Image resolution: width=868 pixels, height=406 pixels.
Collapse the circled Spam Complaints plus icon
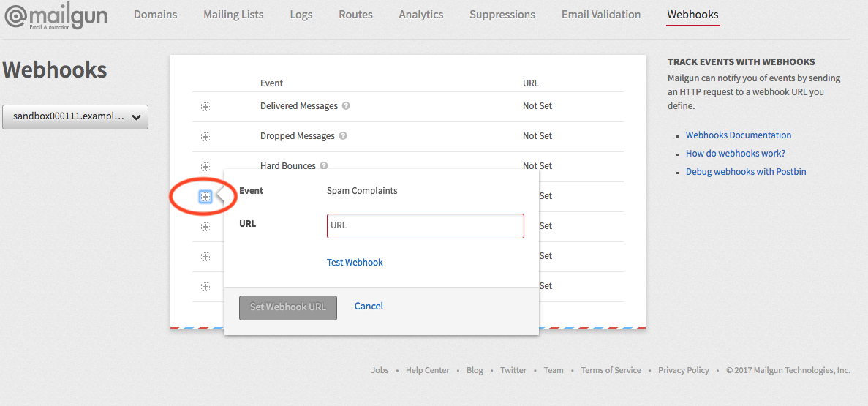tap(205, 197)
